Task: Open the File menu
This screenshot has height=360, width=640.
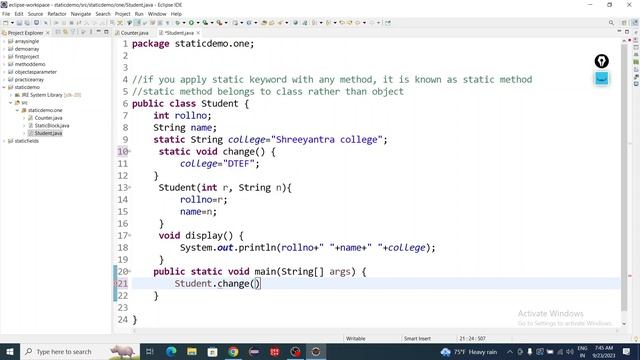Action: [x=6, y=14]
